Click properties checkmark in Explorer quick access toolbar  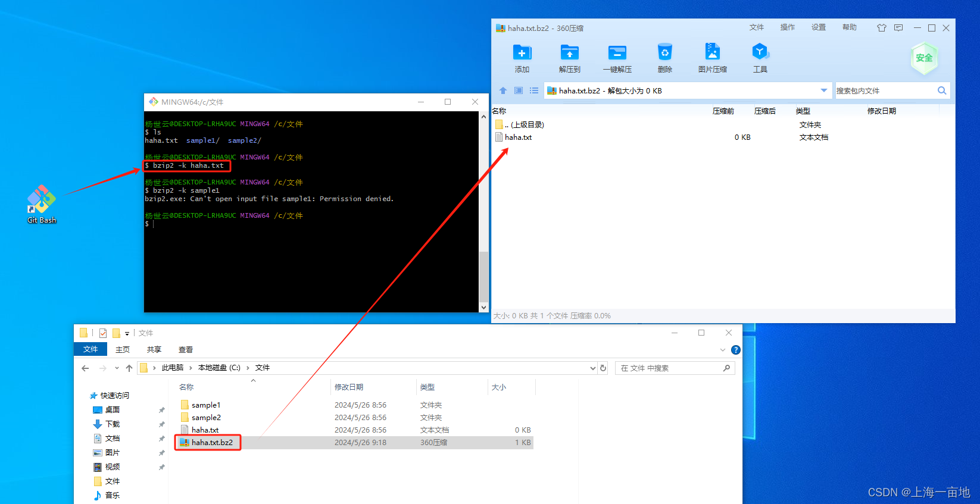coord(103,333)
